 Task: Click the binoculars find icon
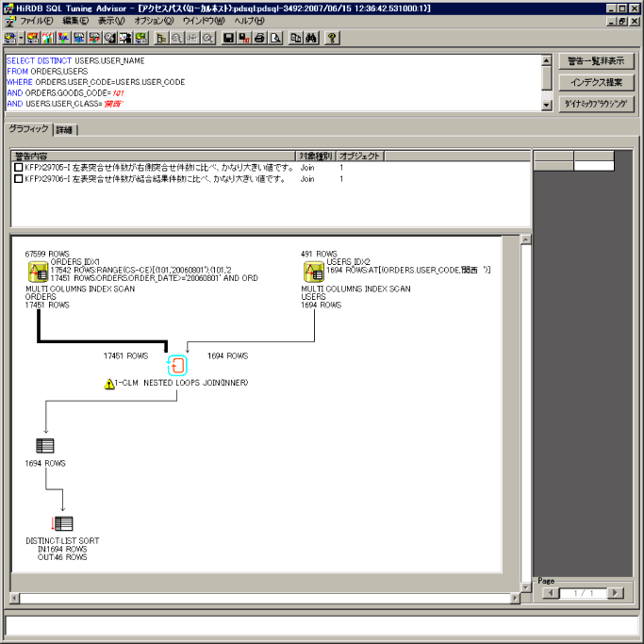311,39
